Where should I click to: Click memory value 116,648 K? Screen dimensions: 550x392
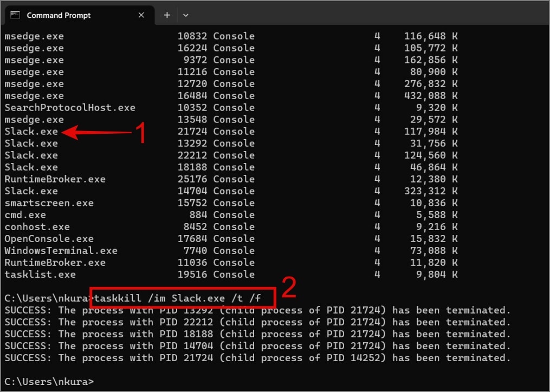431,36
